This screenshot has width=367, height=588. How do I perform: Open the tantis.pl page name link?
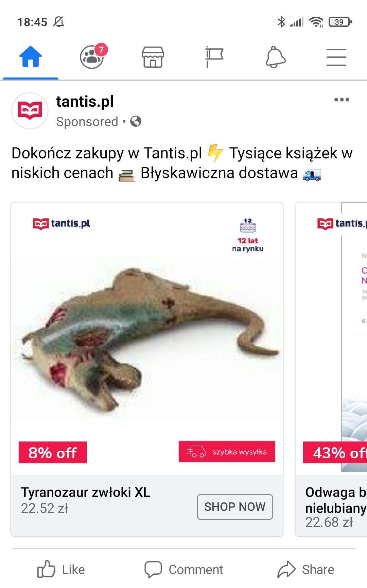pos(85,102)
